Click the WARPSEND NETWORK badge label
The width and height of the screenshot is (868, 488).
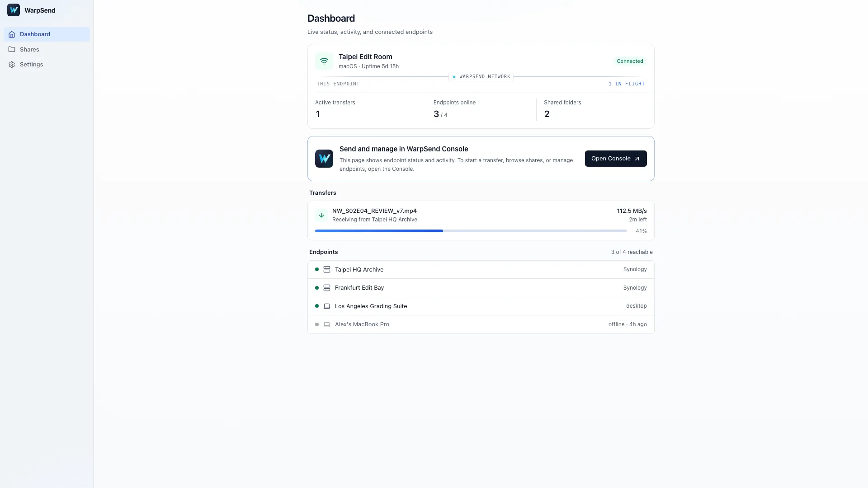click(x=485, y=77)
